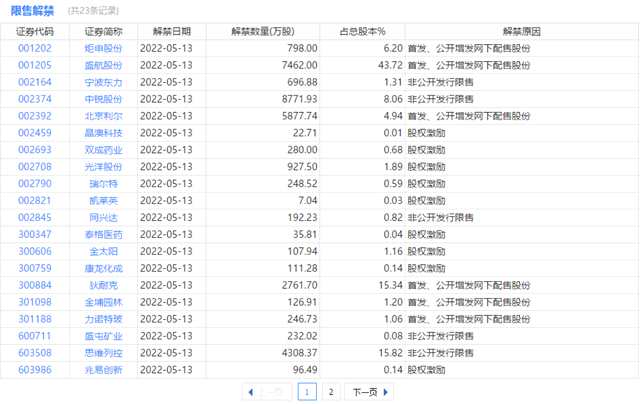Screen dimensions: 640x404
Task: Click previous page arrow icon
Action: [x=251, y=392]
